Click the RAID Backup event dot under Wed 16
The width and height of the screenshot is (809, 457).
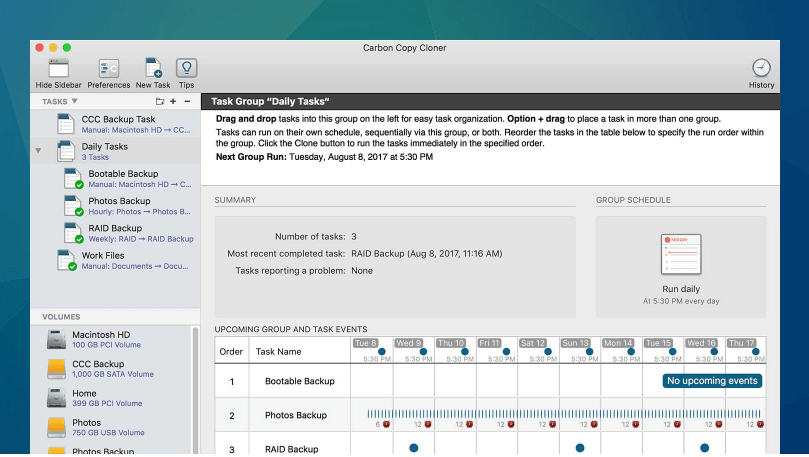(x=705, y=448)
